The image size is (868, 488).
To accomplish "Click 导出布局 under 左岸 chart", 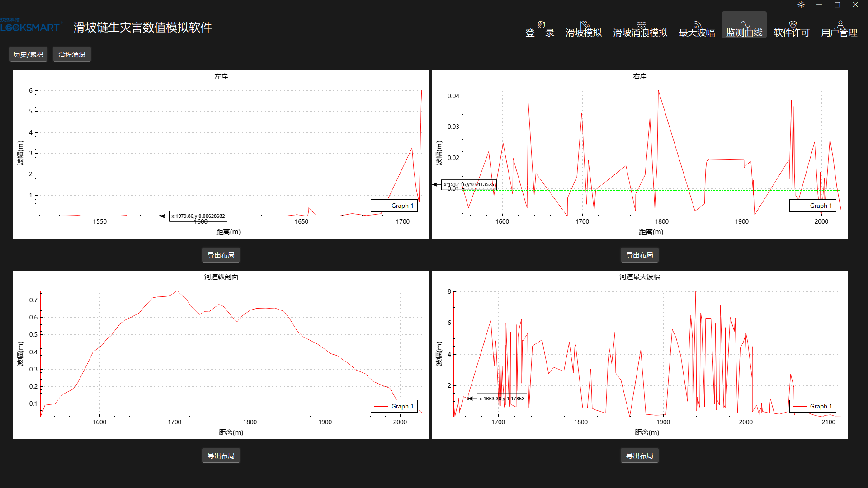I will click(221, 255).
